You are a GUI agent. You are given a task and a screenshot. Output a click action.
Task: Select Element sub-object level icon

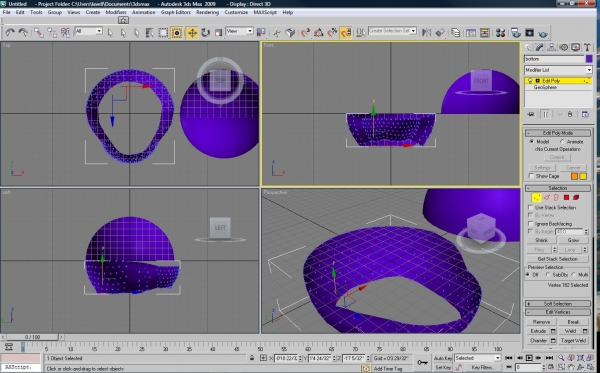(x=576, y=197)
